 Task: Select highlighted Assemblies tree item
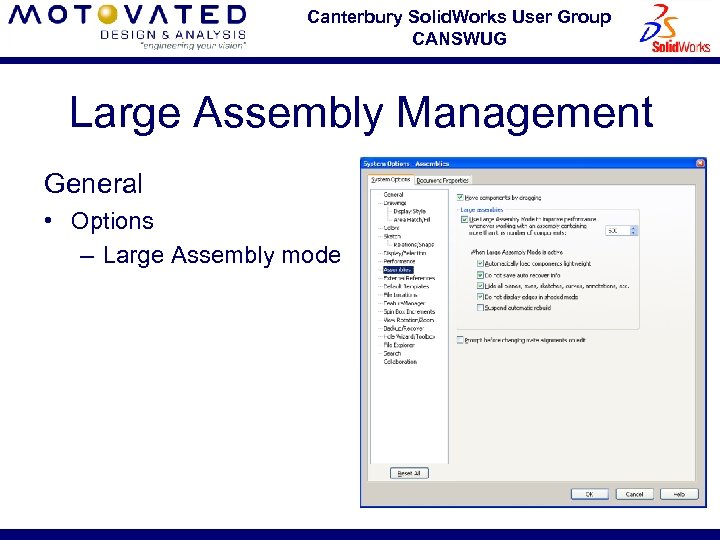tap(398, 270)
